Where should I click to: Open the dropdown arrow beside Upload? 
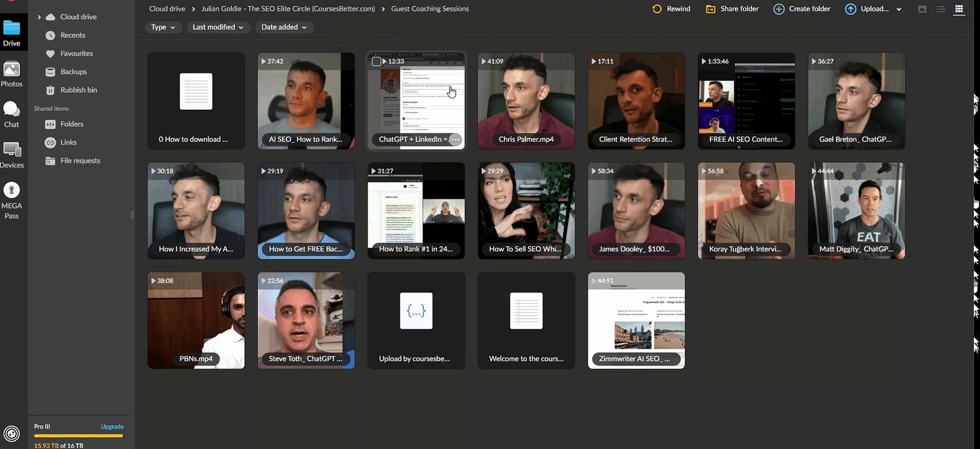(x=899, y=9)
